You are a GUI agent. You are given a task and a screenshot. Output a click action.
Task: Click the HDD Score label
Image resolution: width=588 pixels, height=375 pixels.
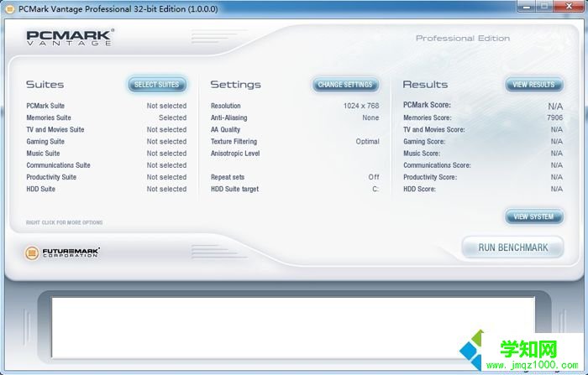(419, 190)
